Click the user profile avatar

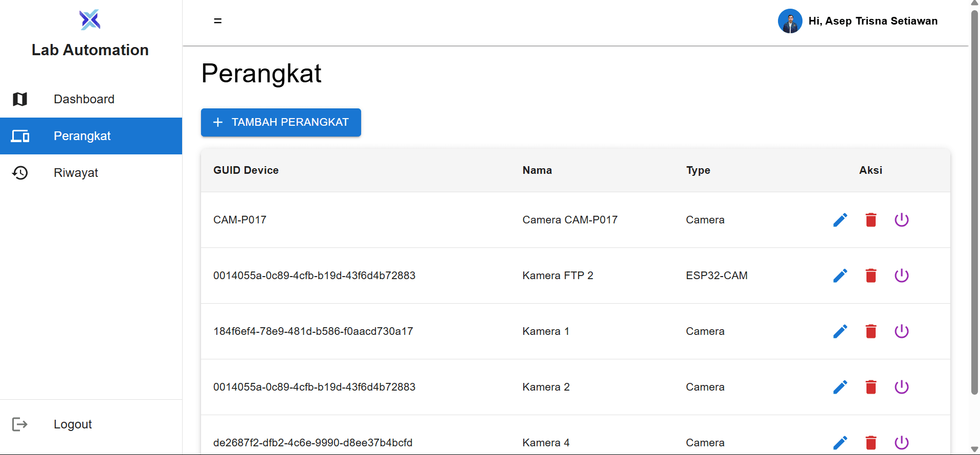click(x=790, y=21)
